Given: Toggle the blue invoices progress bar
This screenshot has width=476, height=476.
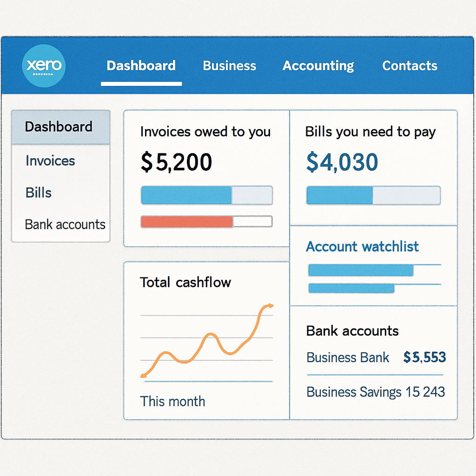Looking at the screenshot, I should (206, 195).
